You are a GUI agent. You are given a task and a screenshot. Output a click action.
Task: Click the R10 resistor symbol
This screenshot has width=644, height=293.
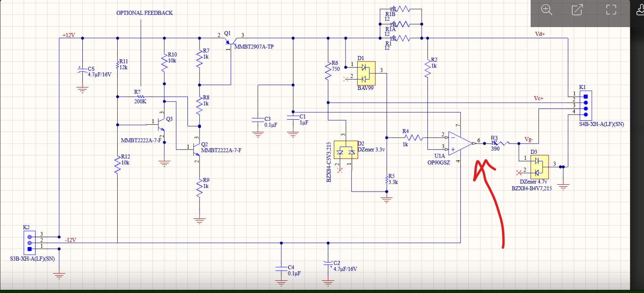[164, 64]
